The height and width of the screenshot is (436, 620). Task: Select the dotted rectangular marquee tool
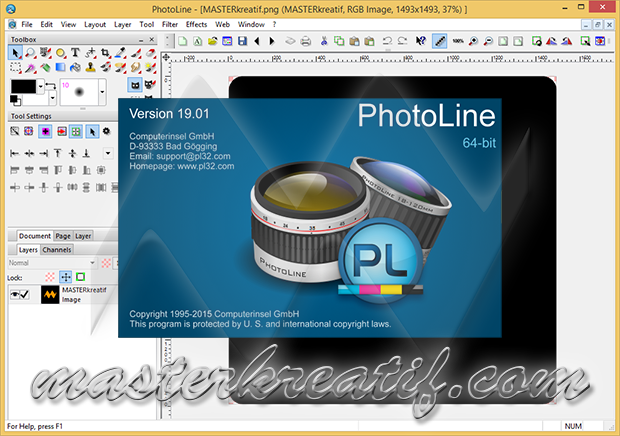tap(15, 68)
